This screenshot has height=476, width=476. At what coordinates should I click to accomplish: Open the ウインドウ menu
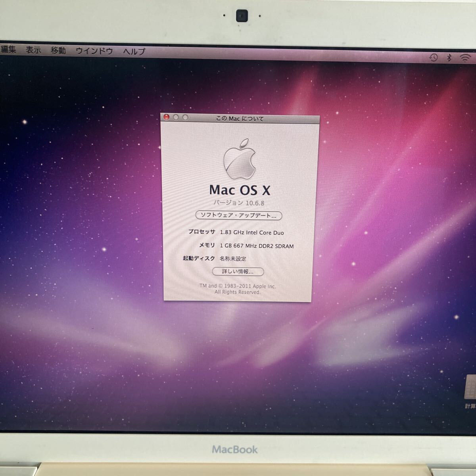(x=94, y=51)
